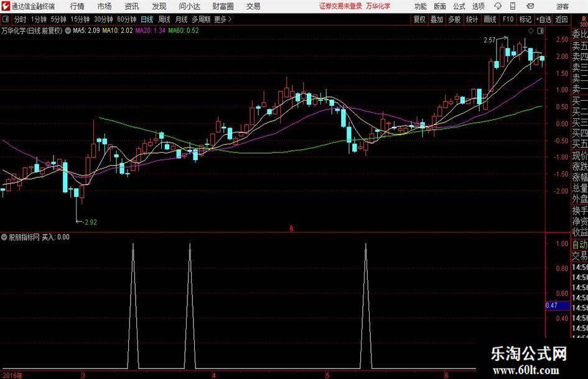This screenshot has height=379, width=588.
Task: Select the 日线 daily period tab
Action: [147, 19]
